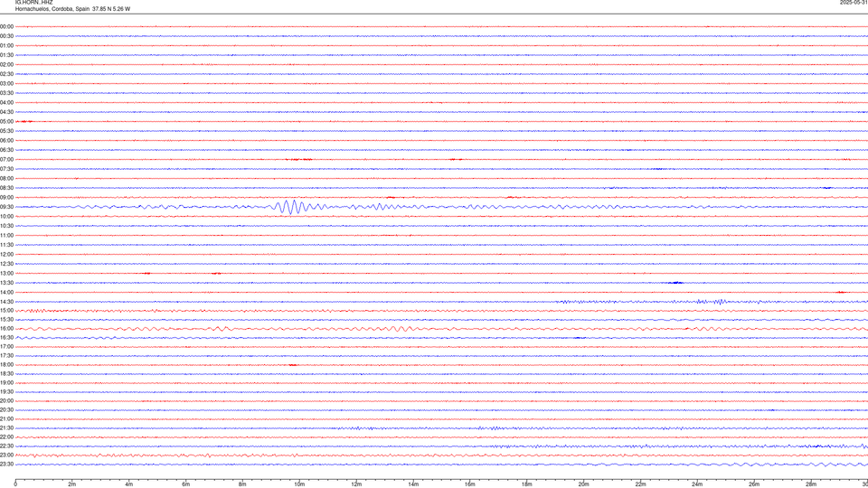This screenshot has height=488, width=868.
Task: Select the 00:30 trace time label
Action: coord(6,36)
